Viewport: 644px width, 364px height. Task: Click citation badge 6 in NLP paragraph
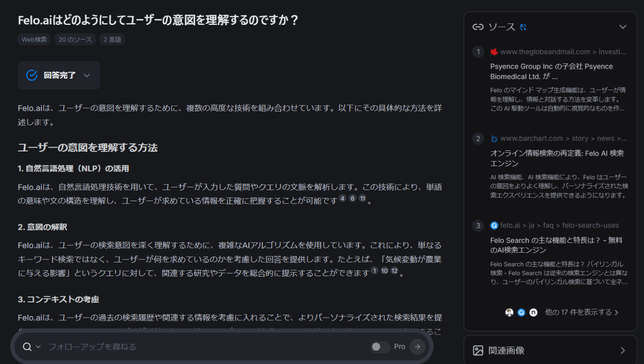pyautogui.click(x=352, y=198)
